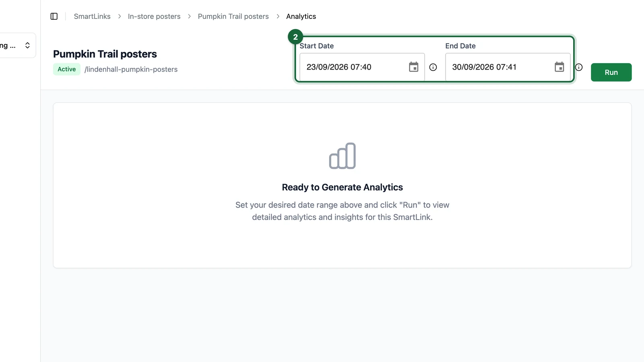Open the End Date calendar picker
644x362 pixels.
[x=559, y=67]
